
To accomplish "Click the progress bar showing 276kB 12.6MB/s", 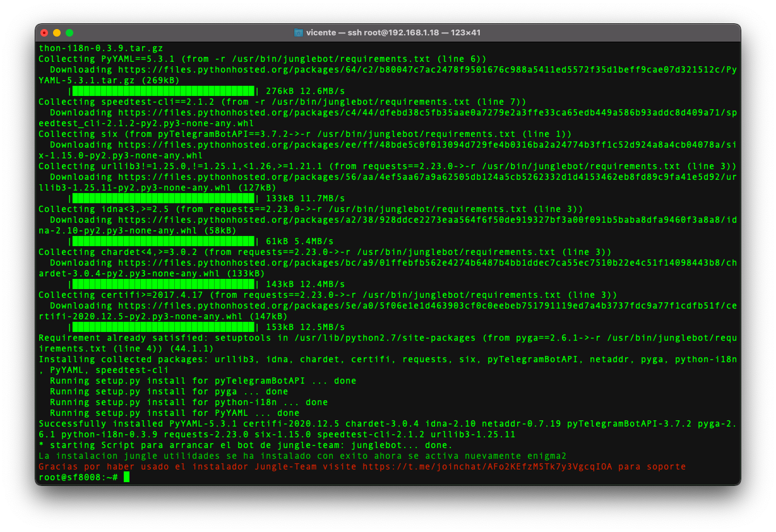I will point(163,91).
